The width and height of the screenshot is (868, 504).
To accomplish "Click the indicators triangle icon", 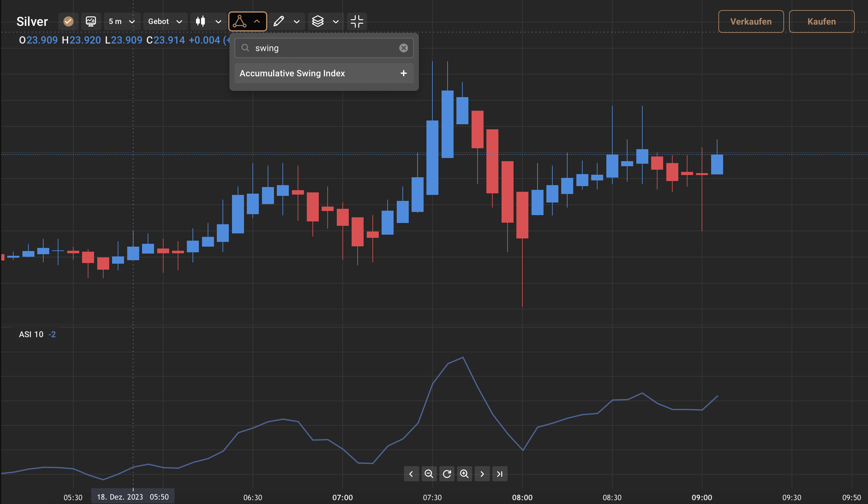I will click(x=239, y=21).
